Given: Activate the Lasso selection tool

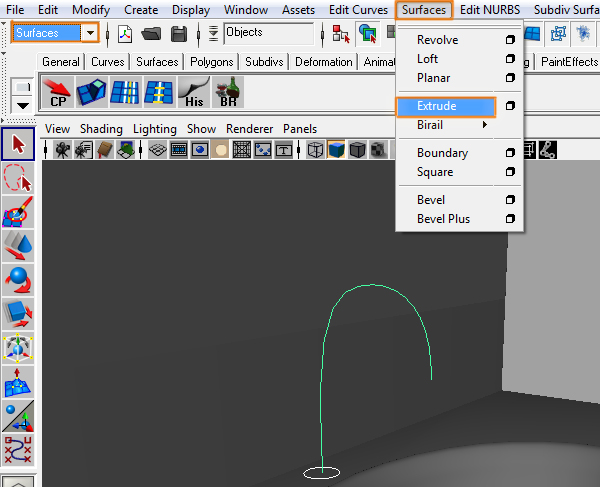Looking at the screenshot, I should pos(18,178).
